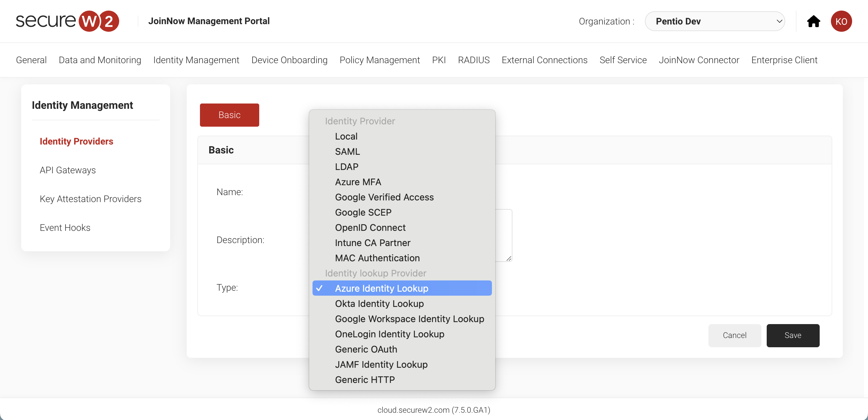Open the Device Onboarding menu
The image size is (868, 420).
pos(289,60)
